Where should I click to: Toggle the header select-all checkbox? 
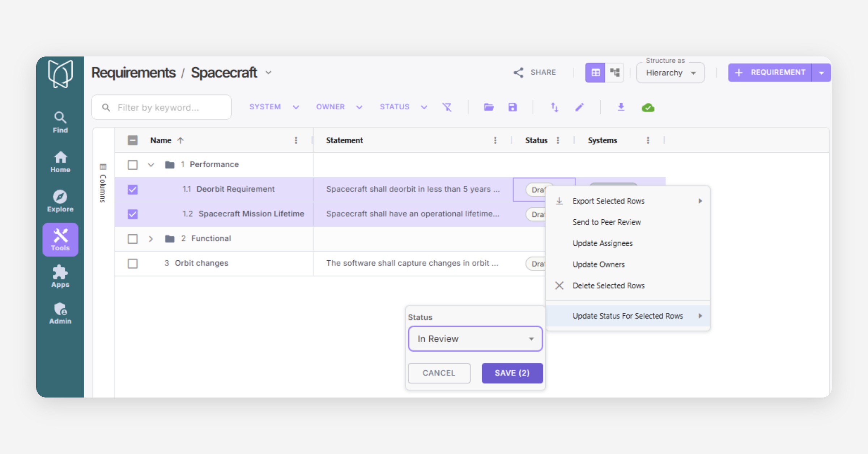tap(133, 140)
